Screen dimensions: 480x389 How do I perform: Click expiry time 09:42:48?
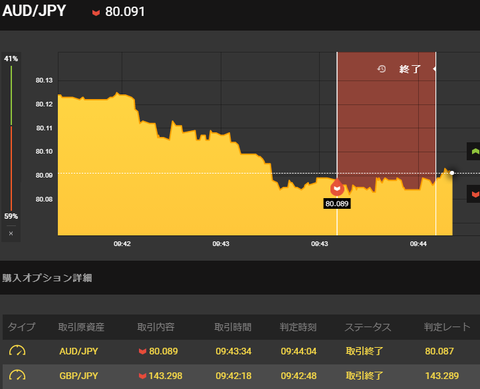pos(299,376)
